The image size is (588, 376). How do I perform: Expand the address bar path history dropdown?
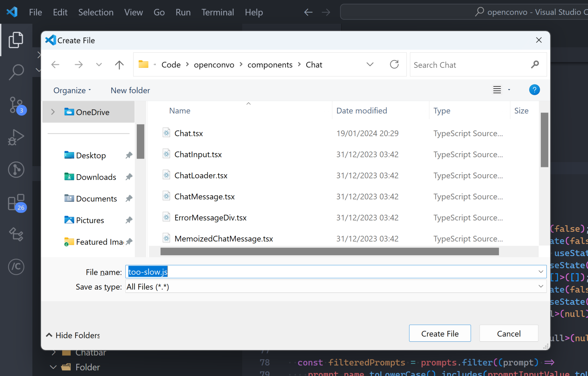click(370, 64)
